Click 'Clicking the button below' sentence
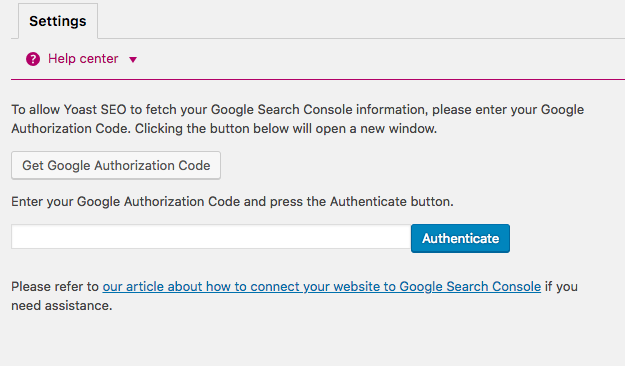Viewport: 625px width, 366px height. (286, 129)
